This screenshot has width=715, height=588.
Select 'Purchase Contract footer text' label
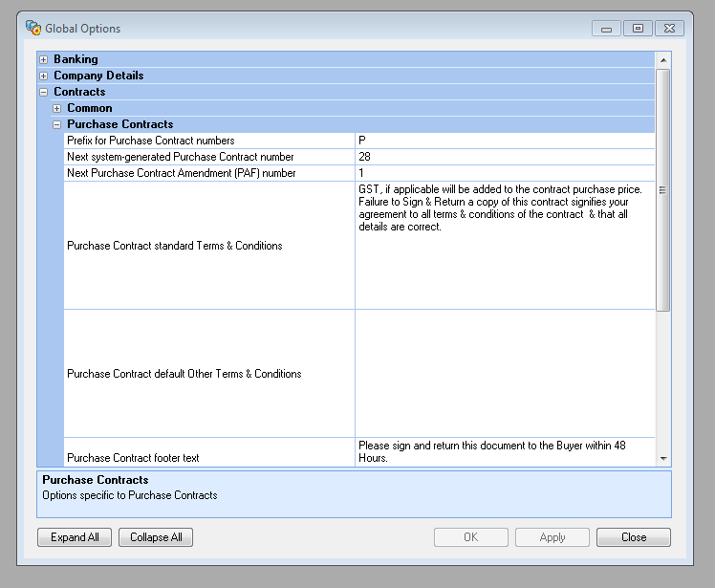click(x=133, y=458)
